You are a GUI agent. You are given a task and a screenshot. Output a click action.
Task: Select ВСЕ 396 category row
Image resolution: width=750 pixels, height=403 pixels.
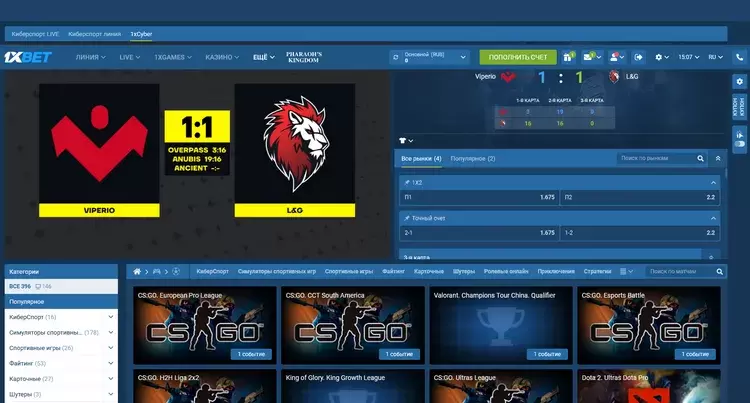coord(61,286)
